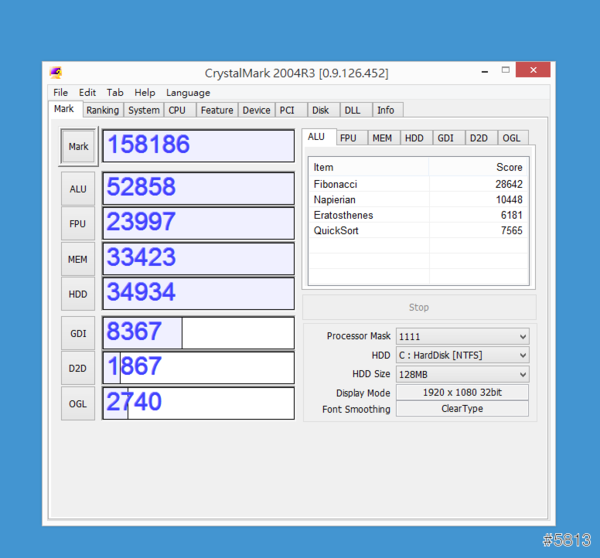Screen dimensions: 600x558
Task: Click the ClearType font smoothing button
Action: (462, 409)
